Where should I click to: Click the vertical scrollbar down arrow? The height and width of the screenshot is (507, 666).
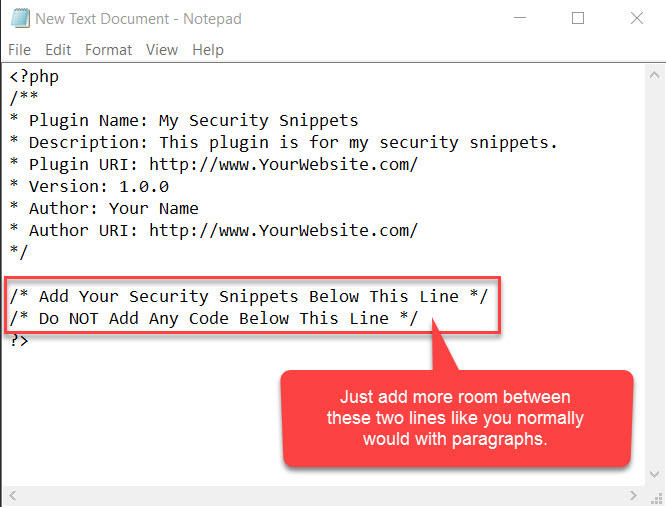coord(655,474)
